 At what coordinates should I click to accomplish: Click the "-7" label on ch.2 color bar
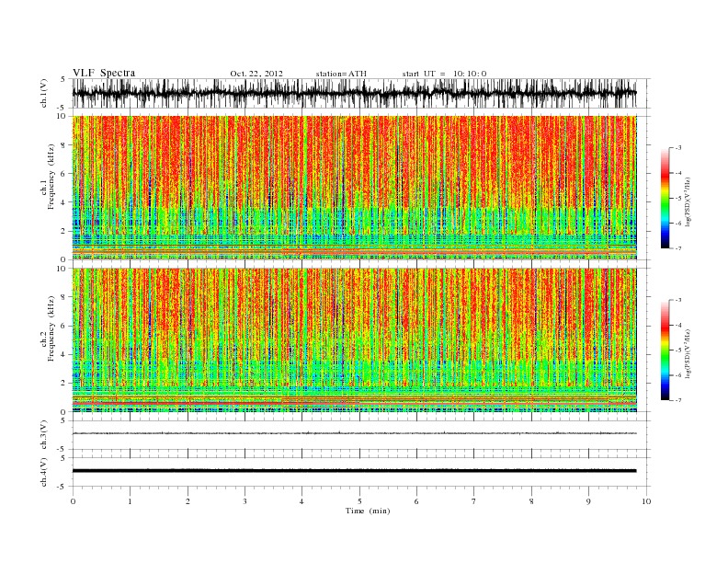677,400
